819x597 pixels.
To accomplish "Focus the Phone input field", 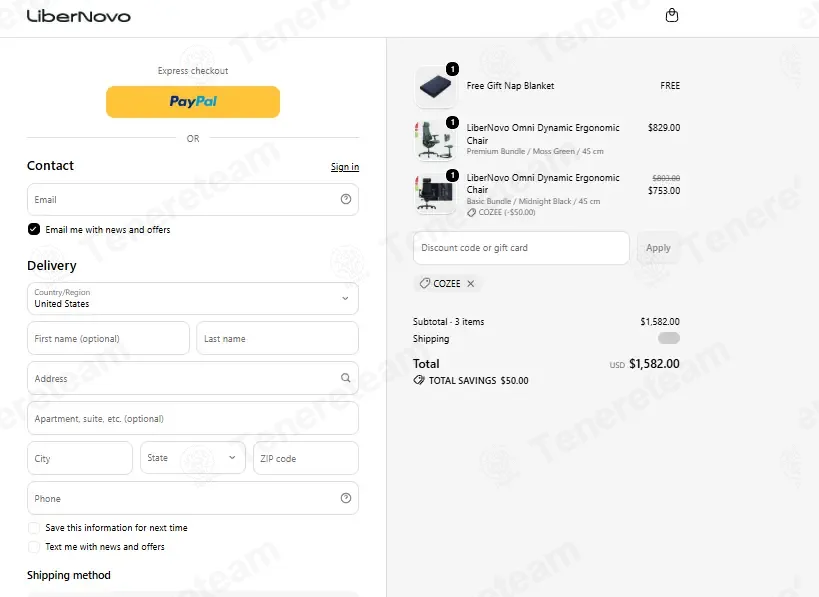I will coord(193,498).
